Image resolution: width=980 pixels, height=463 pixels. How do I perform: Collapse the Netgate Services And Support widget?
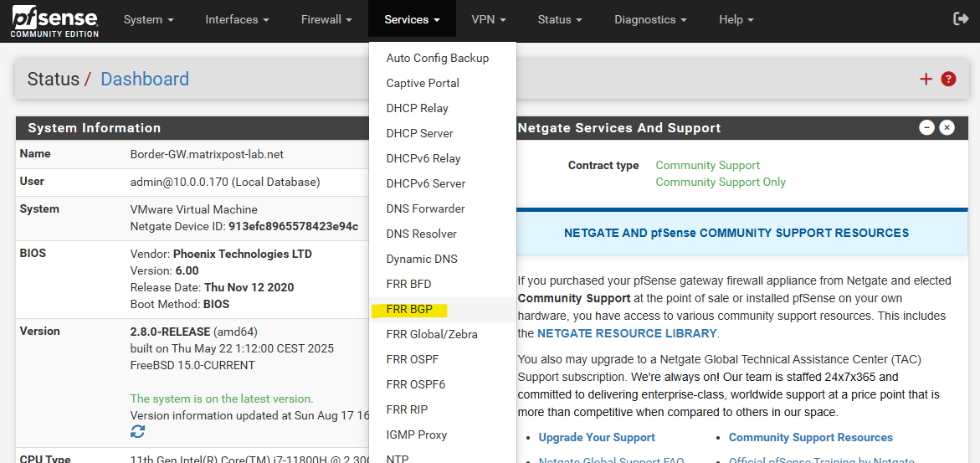[x=926, y=127]
